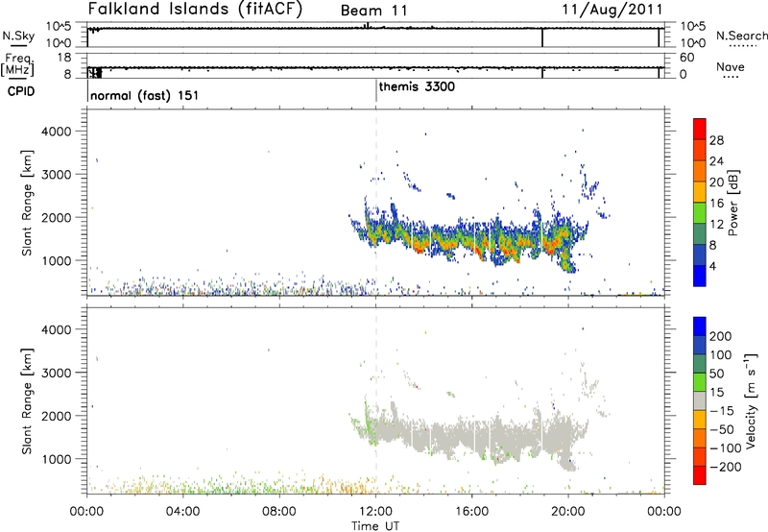Click the 'N.Search' legend label
Image resolution: width=768 pixels, height=532 pixels.
coord(741,36)
